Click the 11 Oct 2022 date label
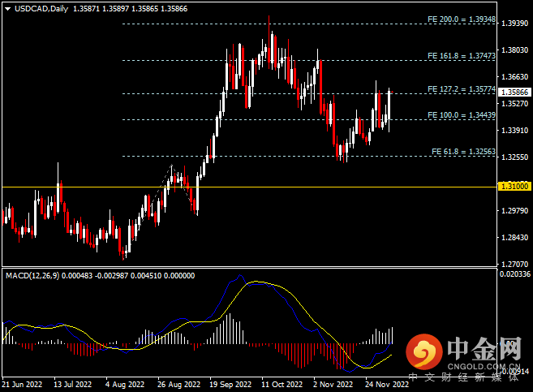 (x=282, y=384)
